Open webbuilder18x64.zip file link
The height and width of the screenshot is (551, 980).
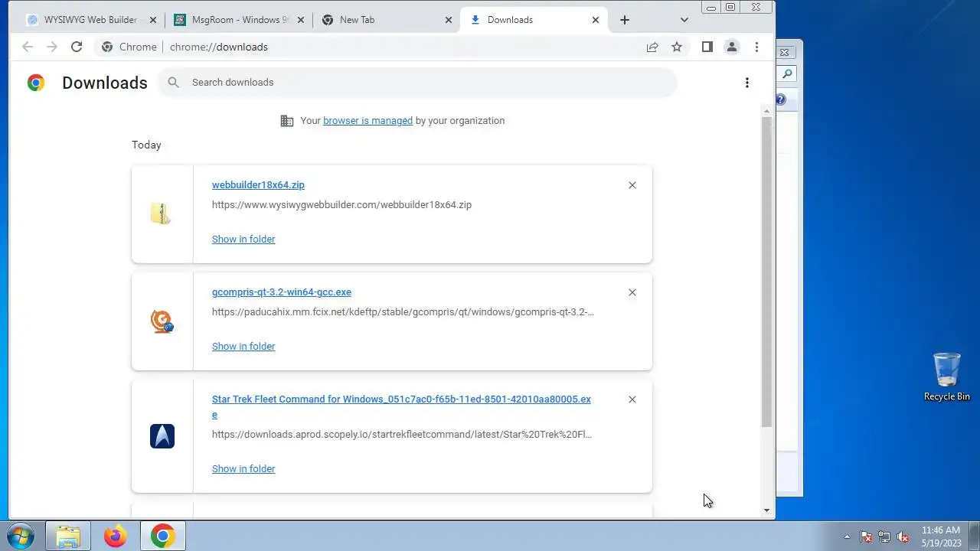(x=258, y=184)
